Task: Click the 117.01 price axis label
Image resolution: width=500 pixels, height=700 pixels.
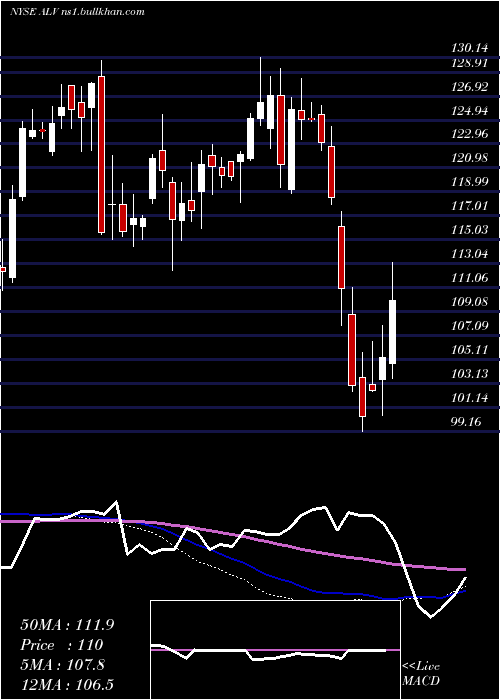Action: [x=469, y=205]
